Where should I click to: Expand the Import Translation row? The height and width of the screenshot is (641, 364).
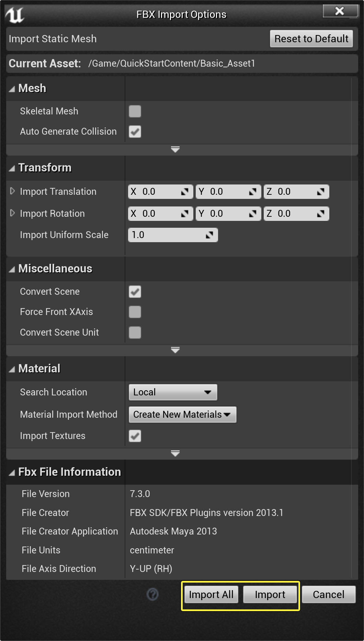click(12, 191)
